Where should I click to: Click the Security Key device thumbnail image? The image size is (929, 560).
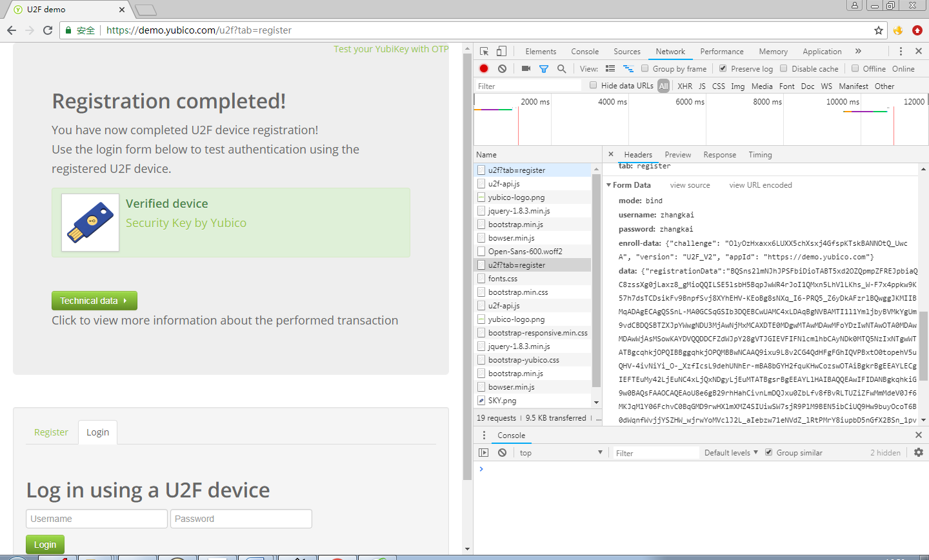pos(90,223)
